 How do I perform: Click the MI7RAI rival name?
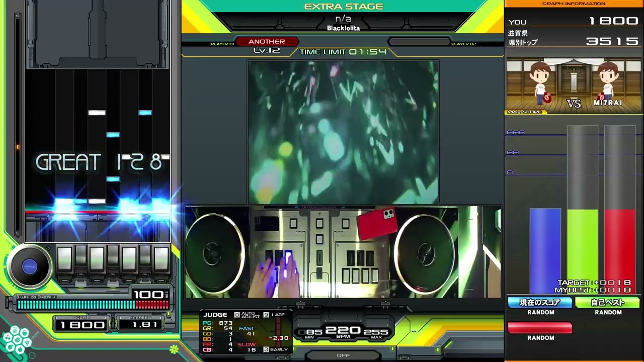point(608,103)
